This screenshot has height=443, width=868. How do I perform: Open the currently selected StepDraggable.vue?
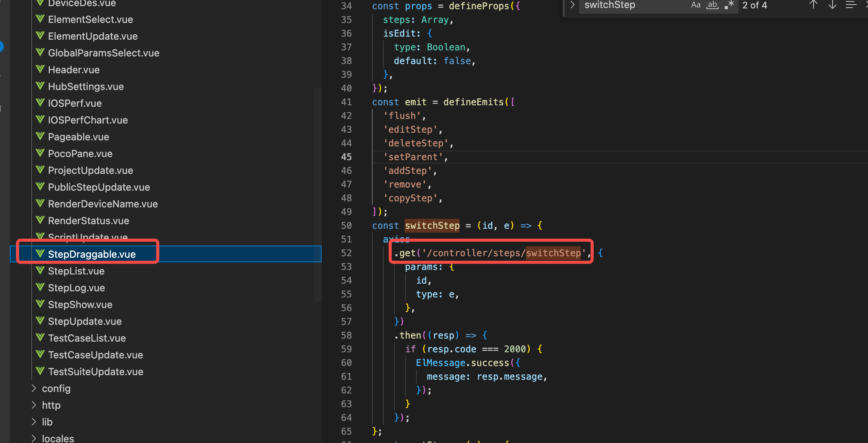click(92, 254)
